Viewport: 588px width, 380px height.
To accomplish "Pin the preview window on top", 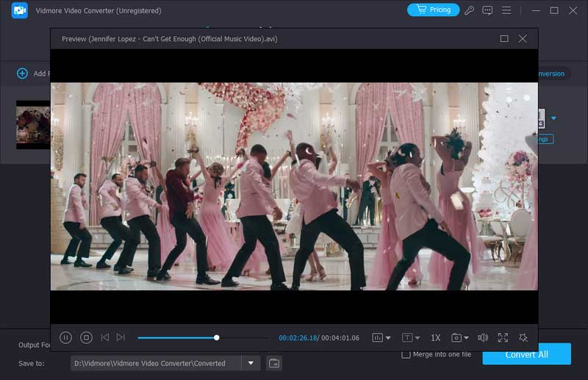I will click(523, 337).
